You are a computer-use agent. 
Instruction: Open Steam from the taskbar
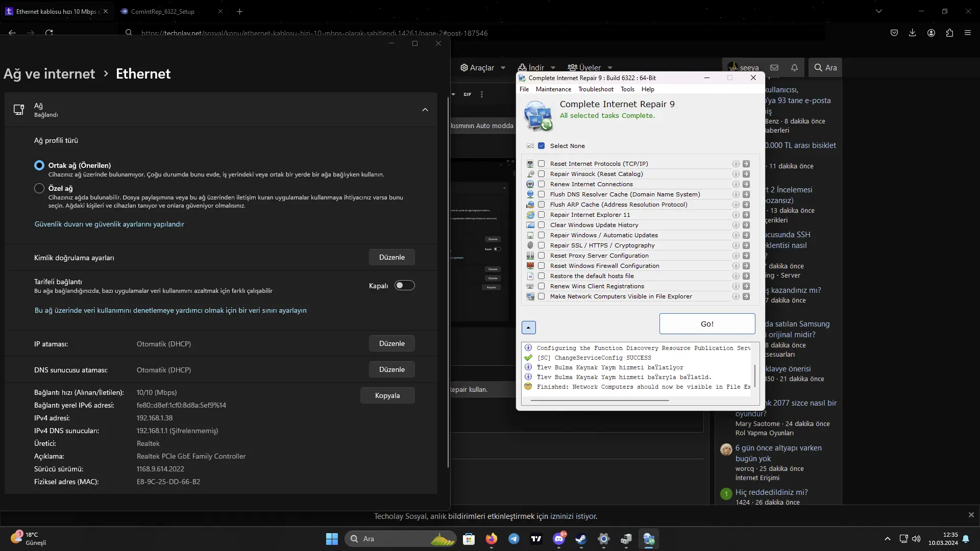(x=581, y=539)
